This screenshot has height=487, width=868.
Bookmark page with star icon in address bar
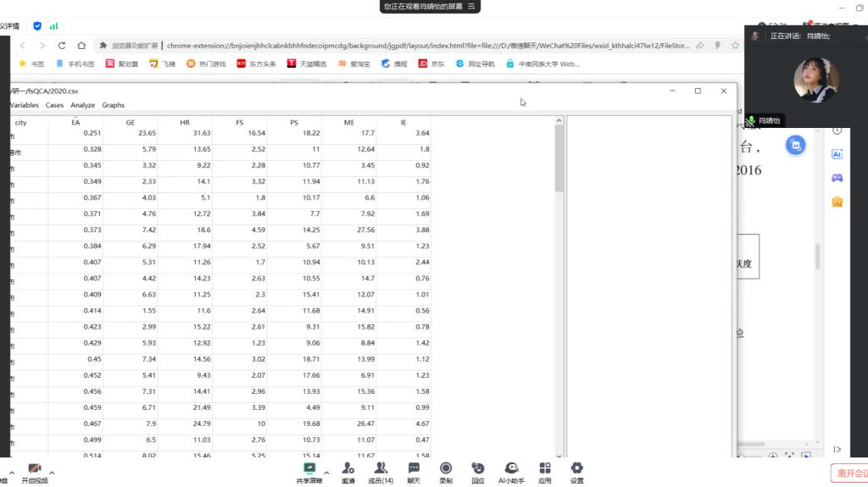tap(735, 46)
